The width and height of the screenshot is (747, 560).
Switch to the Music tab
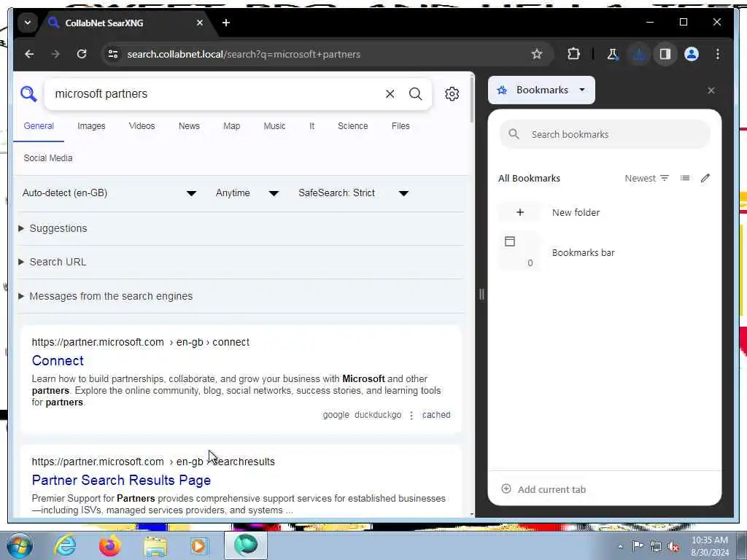tap(274, 126)
